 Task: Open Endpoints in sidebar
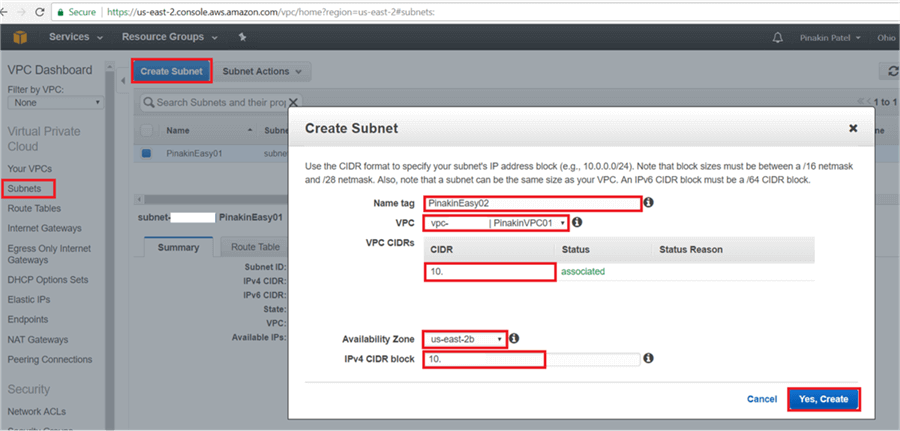coord(28,319)
